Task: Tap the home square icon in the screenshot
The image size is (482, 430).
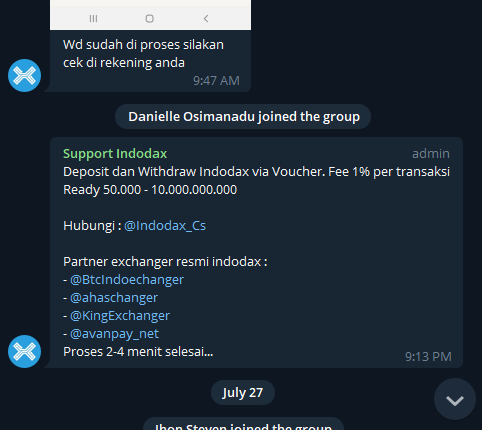Action: (x=150, y=19)
